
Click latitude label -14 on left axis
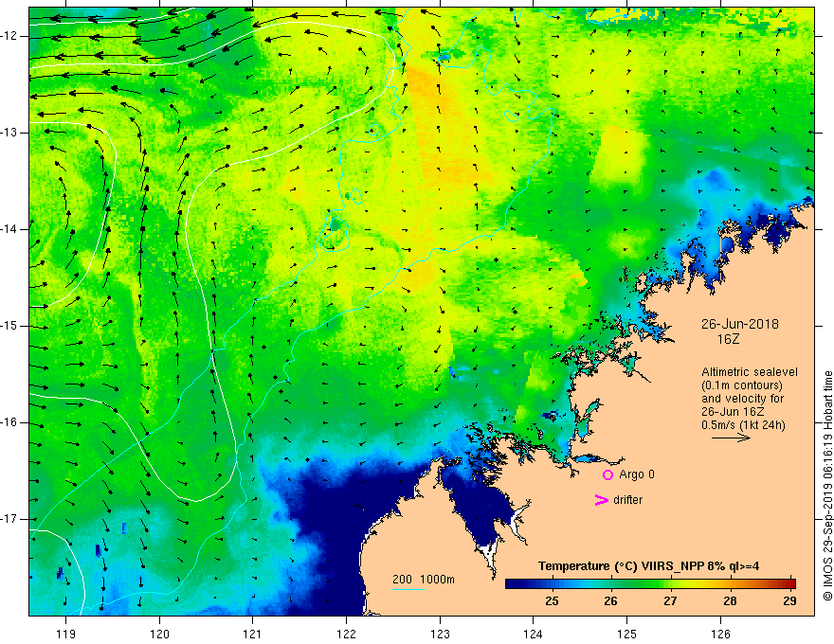(10, 229)
